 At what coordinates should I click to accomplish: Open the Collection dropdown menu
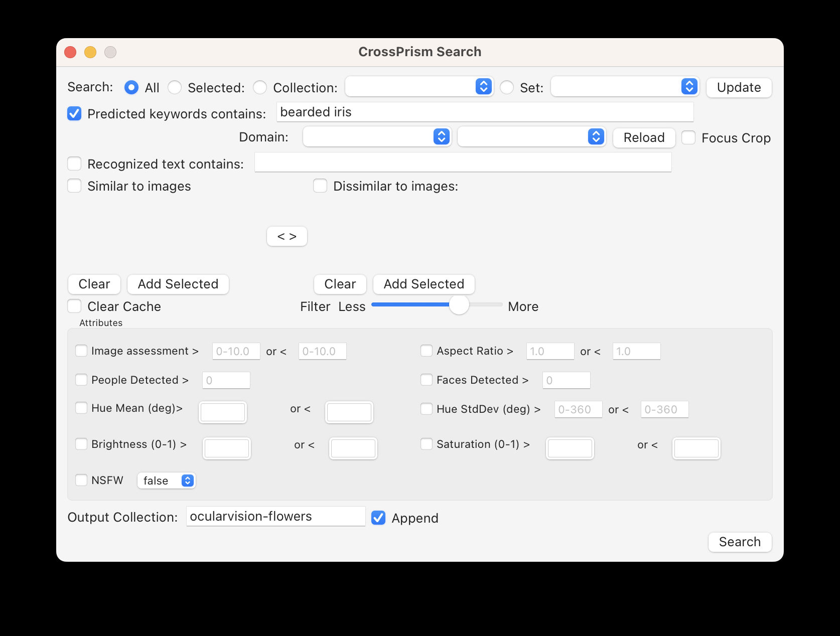click(419, 87)
